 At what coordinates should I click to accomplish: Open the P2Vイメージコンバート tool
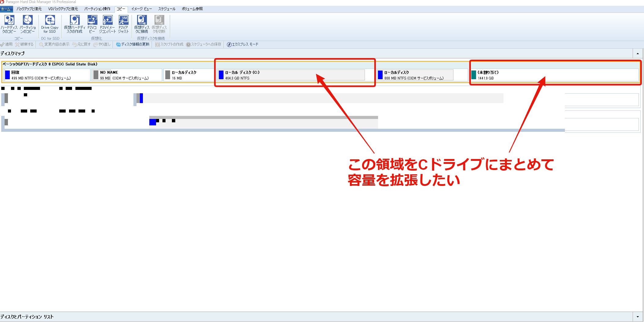point(107,24)
